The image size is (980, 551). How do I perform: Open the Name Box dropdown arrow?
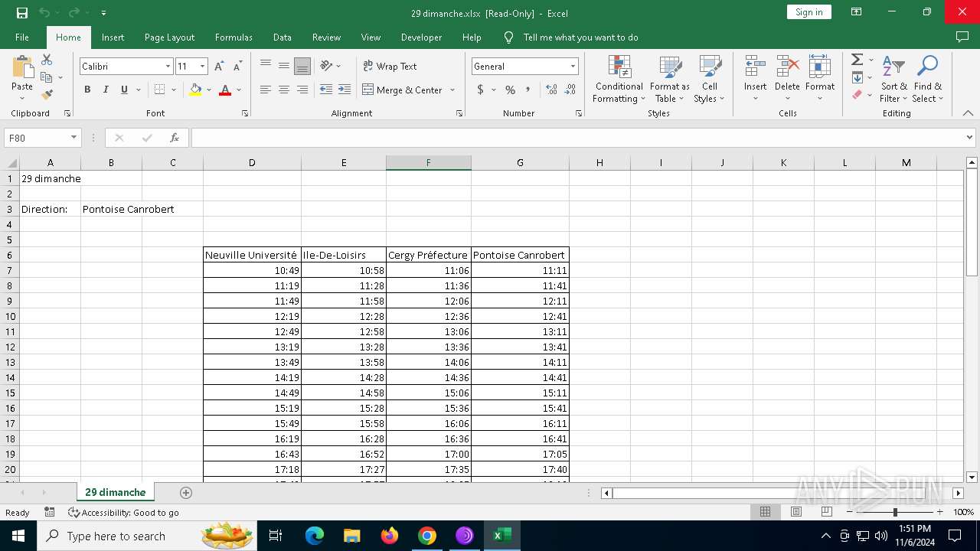click(x=73, y=138)
